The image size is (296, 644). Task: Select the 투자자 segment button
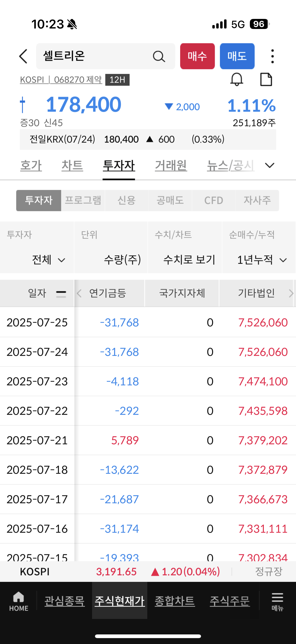39,200
